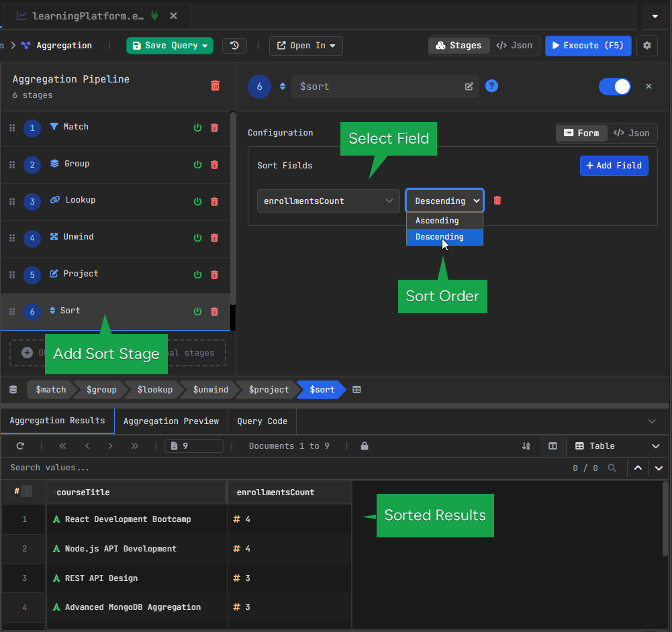Delete the Sort stage in pipeline list
The height and width of the screenshot is (632, 672).
coord(214,311)
